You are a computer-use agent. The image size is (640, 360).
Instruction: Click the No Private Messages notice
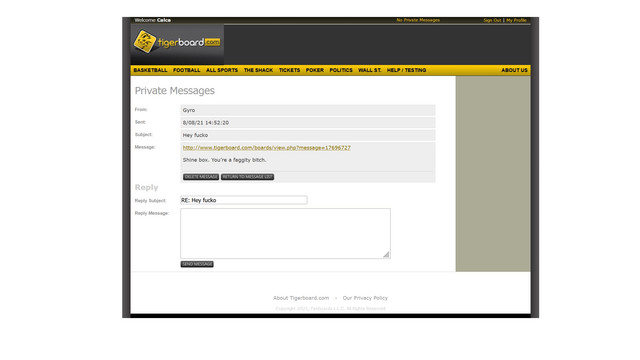click(418, 20)
